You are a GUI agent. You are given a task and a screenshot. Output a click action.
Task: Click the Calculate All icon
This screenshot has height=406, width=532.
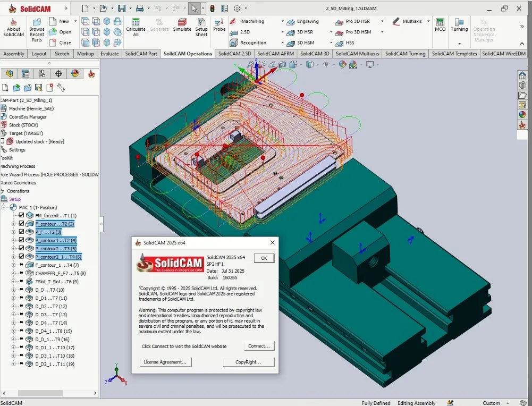pyautogui.click(x=136, y=27)
